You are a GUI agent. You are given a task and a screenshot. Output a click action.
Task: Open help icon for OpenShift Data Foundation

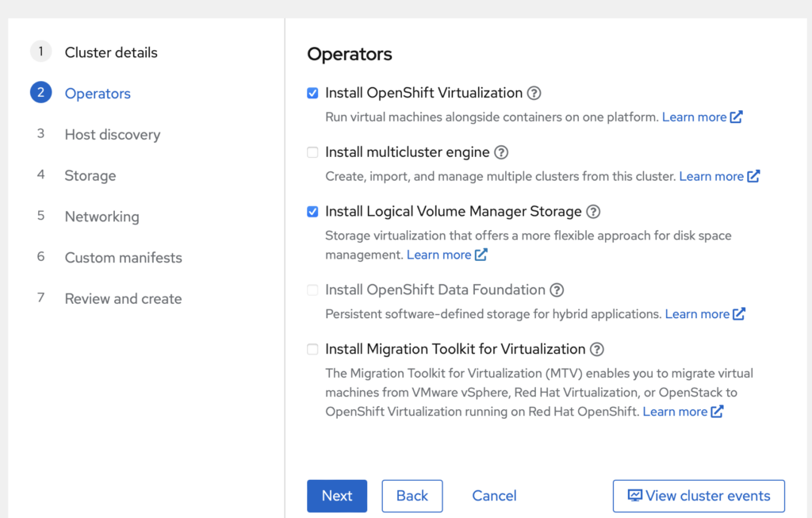pos(557,290)
